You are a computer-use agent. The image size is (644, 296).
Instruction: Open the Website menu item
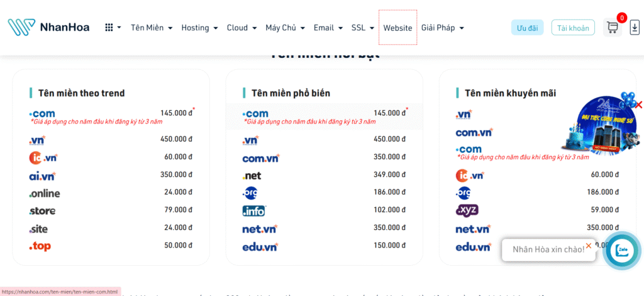click(397, 28)
